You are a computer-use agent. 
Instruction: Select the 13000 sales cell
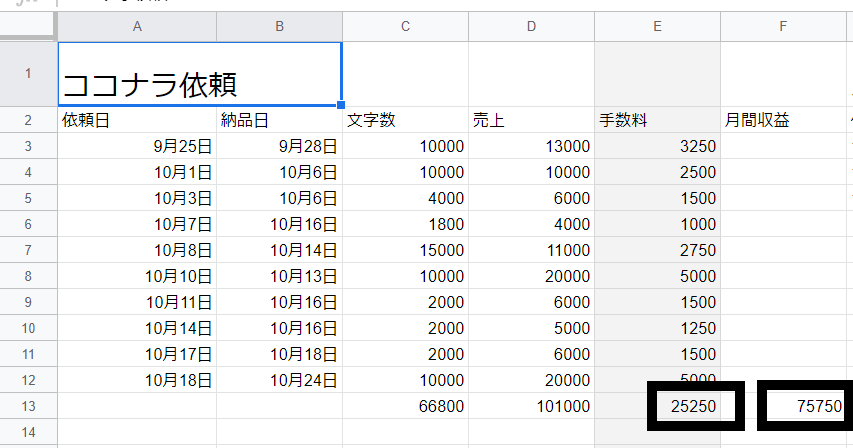(x=531, y=146)
